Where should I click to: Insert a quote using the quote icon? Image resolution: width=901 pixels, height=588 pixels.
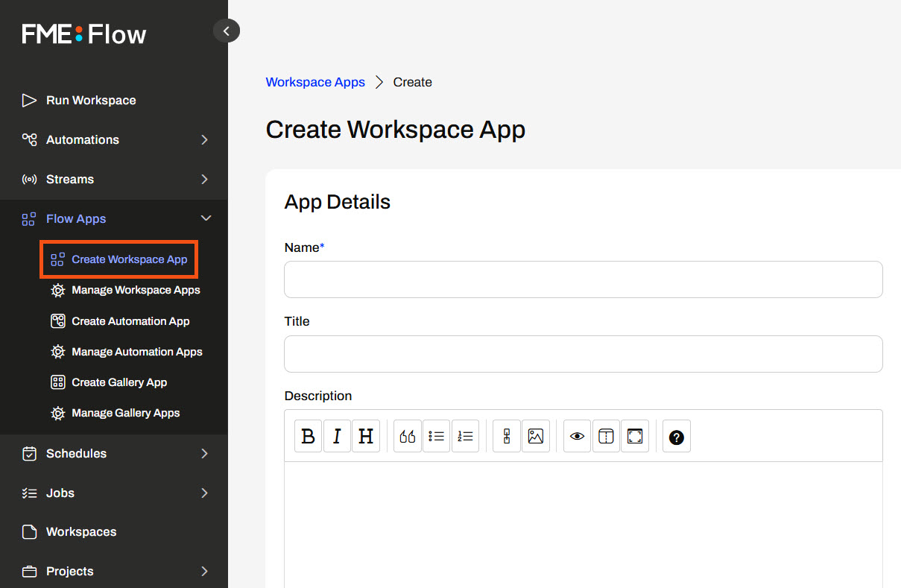click(x=408, y=437)
